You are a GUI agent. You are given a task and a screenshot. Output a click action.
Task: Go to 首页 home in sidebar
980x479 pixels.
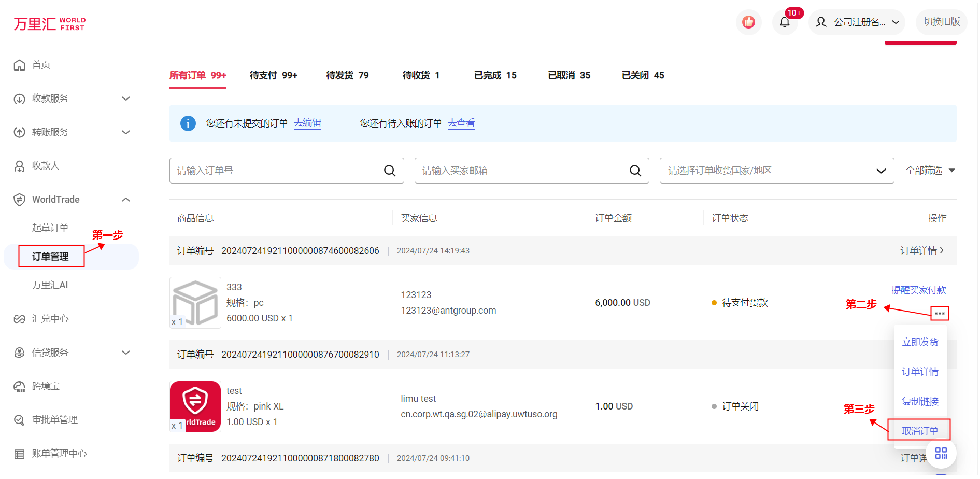[41, 65]
